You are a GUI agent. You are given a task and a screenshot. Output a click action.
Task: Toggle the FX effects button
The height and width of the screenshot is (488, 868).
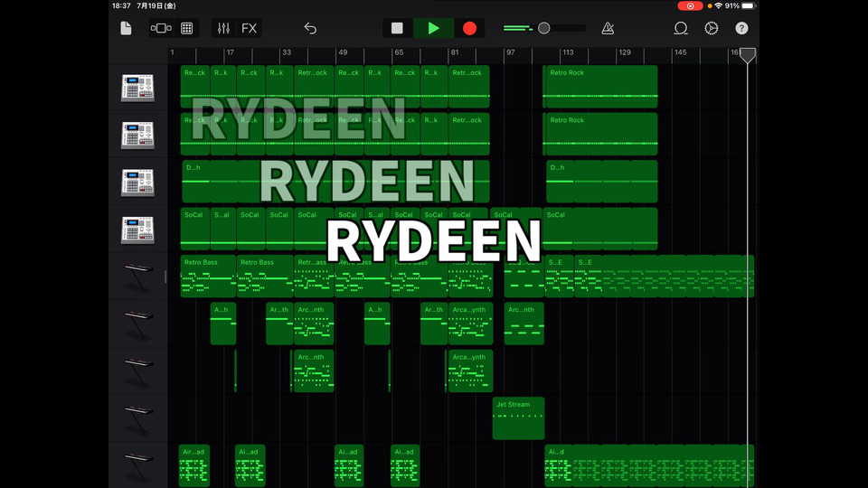250,28
